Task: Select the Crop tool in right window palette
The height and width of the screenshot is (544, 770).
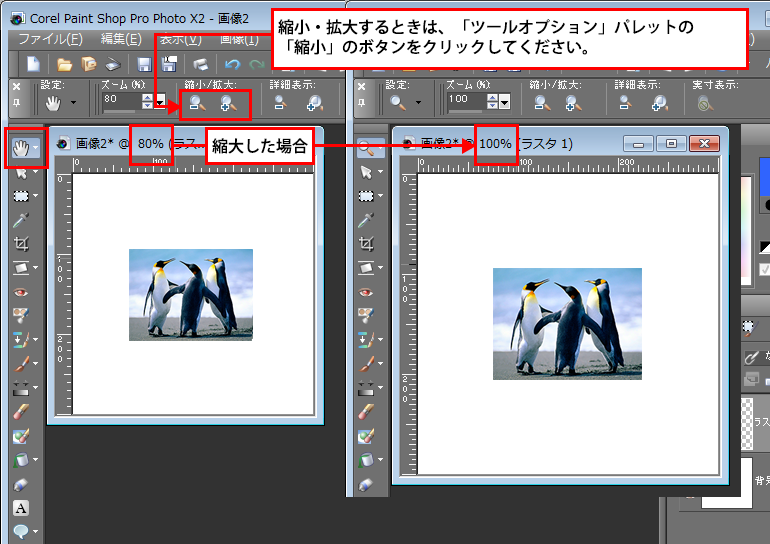Action: [x=366, y=244]
